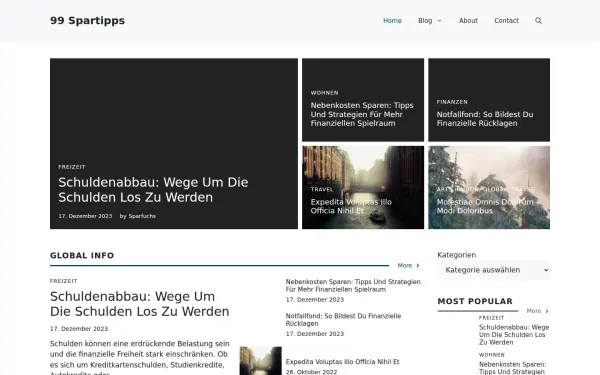Click More link in Global Info section
This screenshot has height=375, width=600.
pos(408,265)
